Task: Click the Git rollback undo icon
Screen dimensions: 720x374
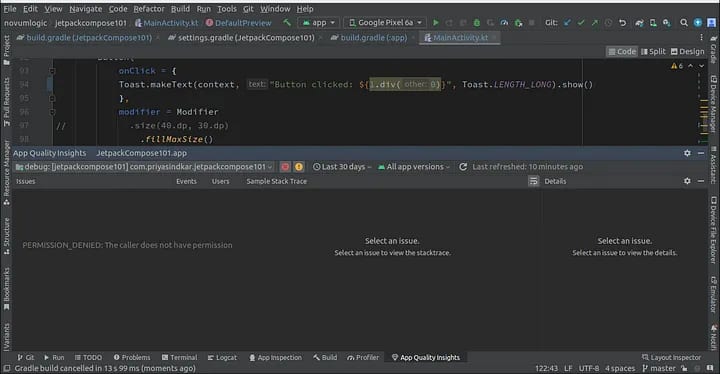Action: (623, 23)
